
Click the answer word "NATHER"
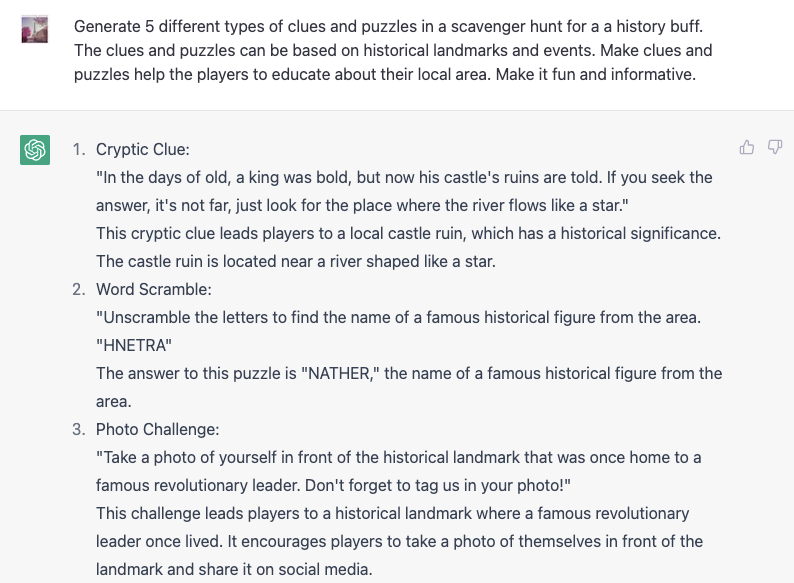click(339, 373)
